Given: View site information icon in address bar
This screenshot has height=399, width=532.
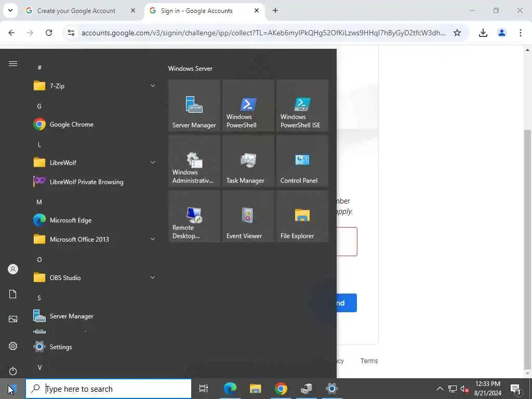Looking at the screenshot, I should (71, 33).
